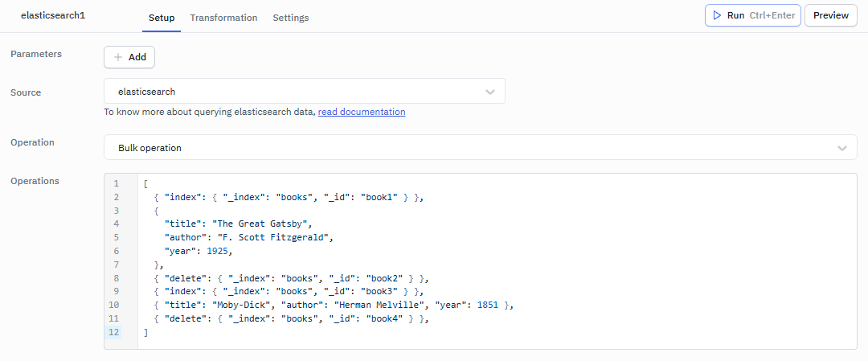This screenshot has width=868, height=361.
Task: Open the Setup tab
Action: tap(162, 18)
